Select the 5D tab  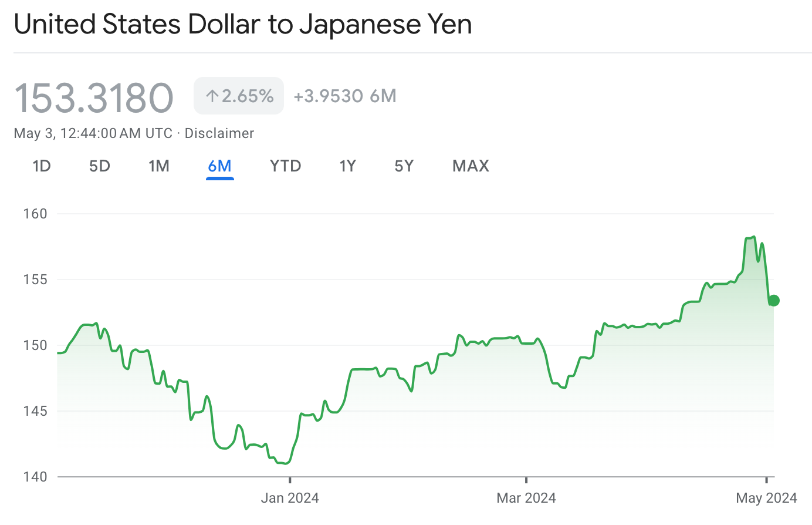coord(99,166)
